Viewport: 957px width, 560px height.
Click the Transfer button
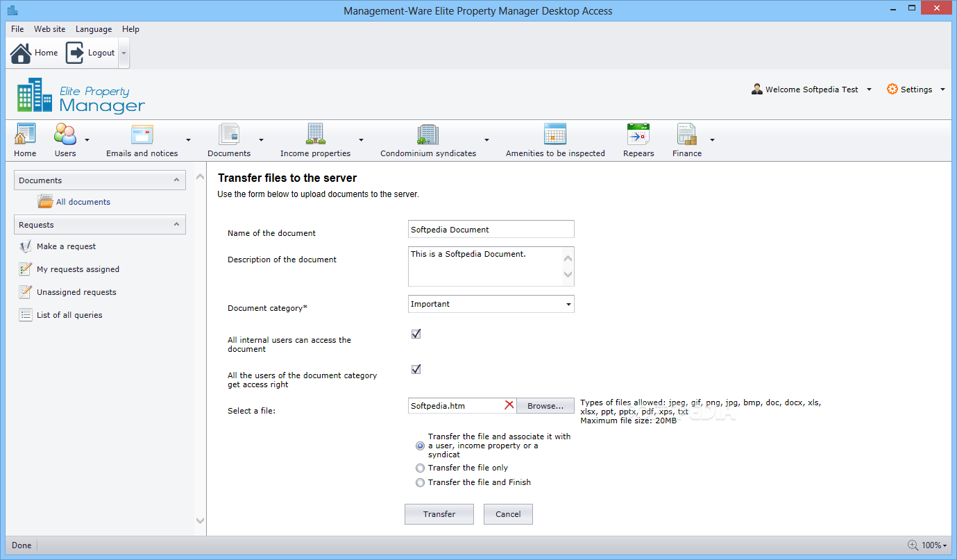tap(439, 514)
